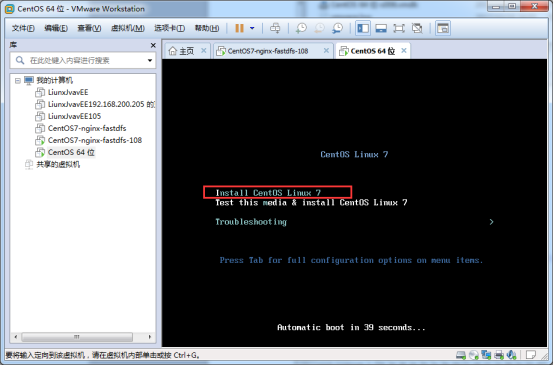Take a snapshot of this virtual machine
This screenshot has width=553, height=366.
301,28
